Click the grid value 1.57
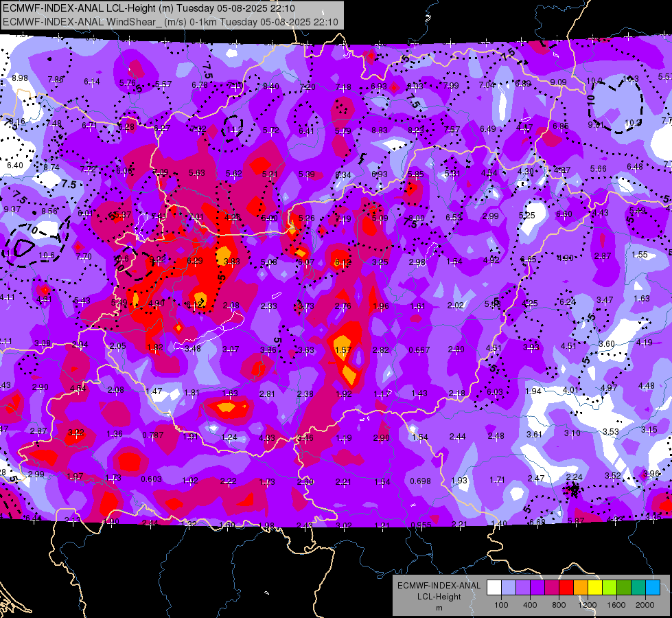 pos(343,350)
